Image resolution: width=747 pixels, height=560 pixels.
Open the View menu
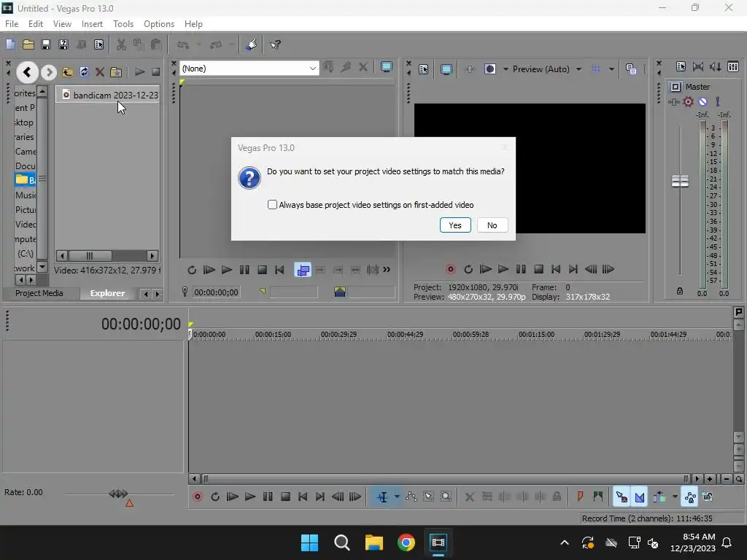[x=62, y=24]
